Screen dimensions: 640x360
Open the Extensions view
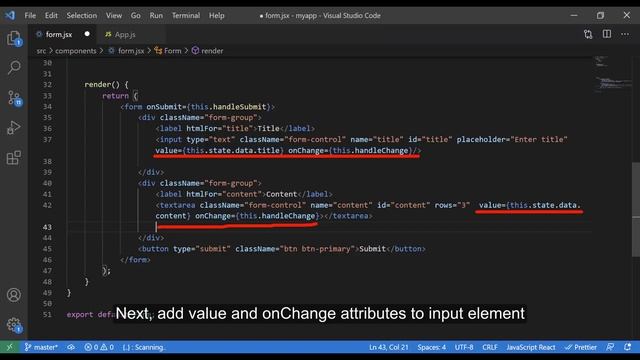click(x=14, y=158)
